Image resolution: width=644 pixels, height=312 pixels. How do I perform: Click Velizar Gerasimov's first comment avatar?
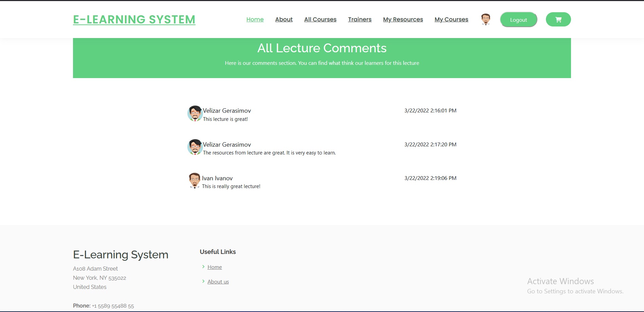point(195,113)
